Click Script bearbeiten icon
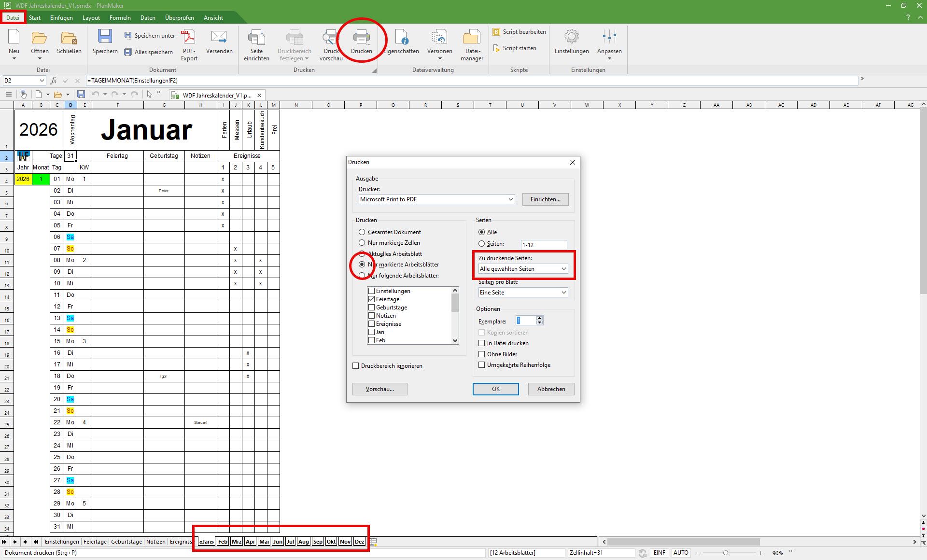This screenshot has height=560, width=927. point(496,32)
